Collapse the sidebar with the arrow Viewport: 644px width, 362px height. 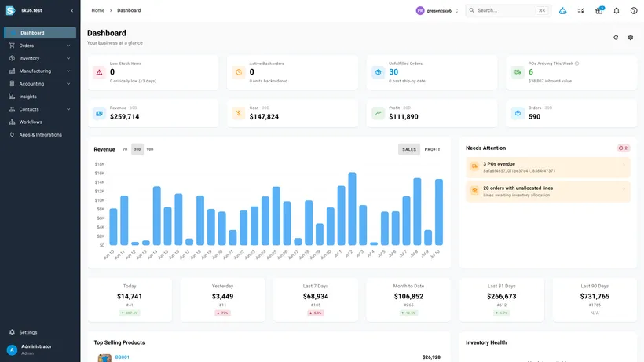(72, 11)
